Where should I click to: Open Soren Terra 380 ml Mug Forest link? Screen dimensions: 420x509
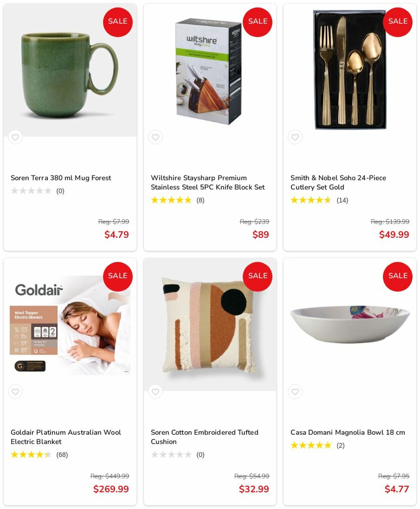[x=61, y=178]
